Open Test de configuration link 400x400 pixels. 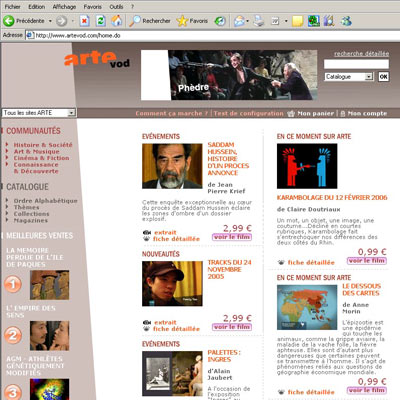click(x=249, y=114)
